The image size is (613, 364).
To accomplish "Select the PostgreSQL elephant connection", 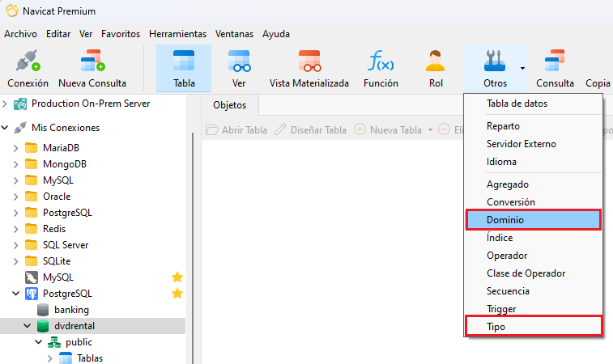I will pos(58,294).
